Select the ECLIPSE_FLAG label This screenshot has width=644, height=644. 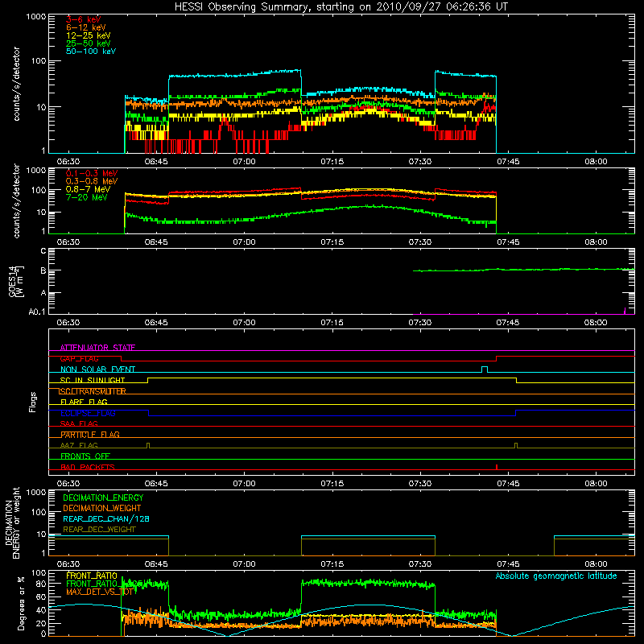(88, 413)
